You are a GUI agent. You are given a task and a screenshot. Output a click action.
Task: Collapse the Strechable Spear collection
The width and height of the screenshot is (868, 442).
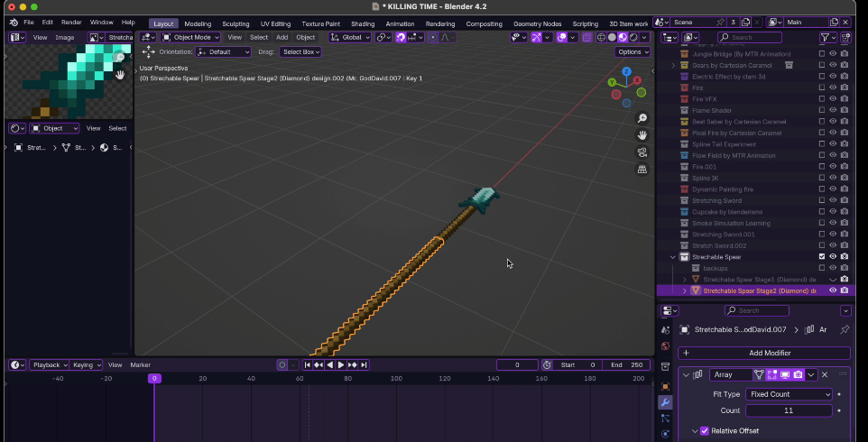tap(673, 257)
